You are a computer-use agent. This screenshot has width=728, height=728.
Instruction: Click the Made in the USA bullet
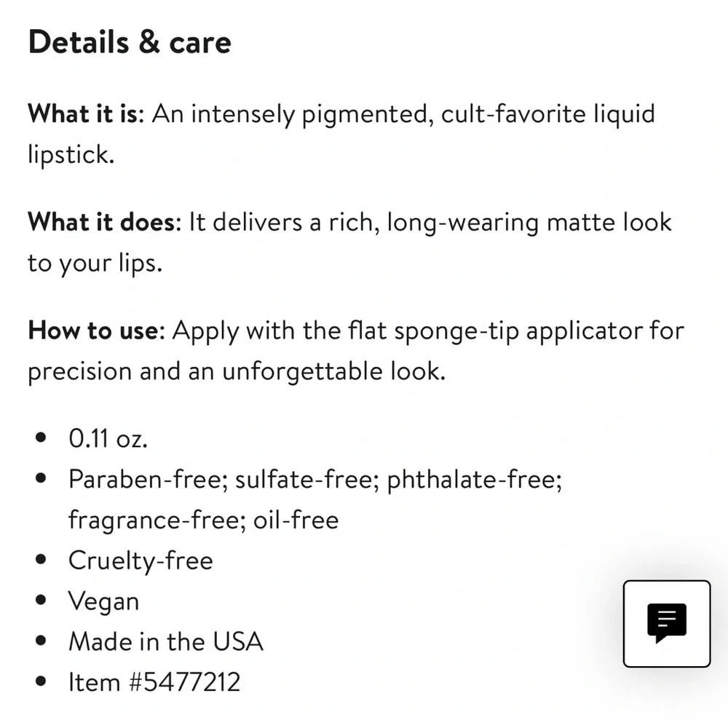tap(166, 641)
